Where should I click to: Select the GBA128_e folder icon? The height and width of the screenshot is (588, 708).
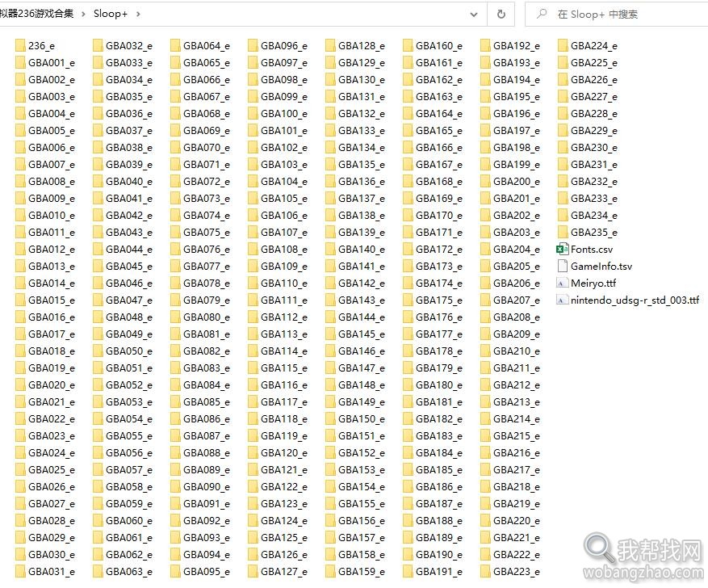coord(330,45)
